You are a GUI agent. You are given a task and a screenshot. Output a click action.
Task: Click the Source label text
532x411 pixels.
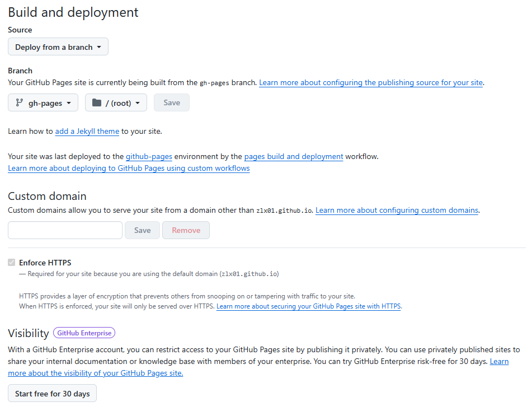click(x=20, y=30)
